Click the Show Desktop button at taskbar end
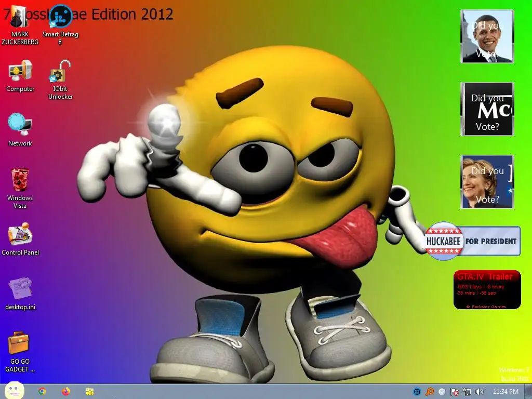Viewport: 532px width, 399px height. pos(528,392)
